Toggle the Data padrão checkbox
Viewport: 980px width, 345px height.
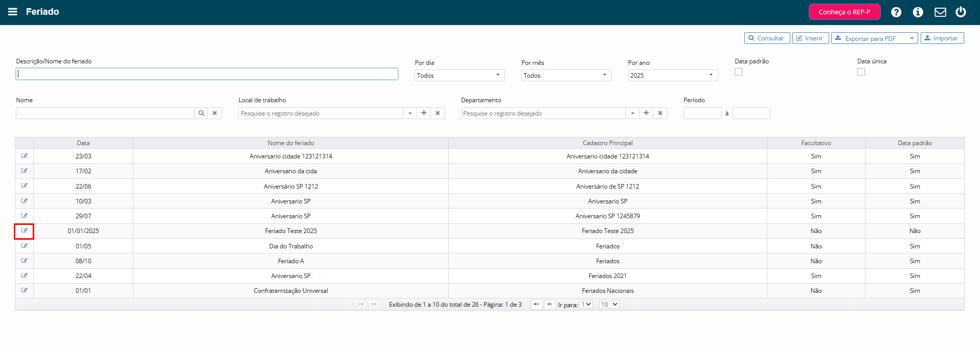(738, 72)
